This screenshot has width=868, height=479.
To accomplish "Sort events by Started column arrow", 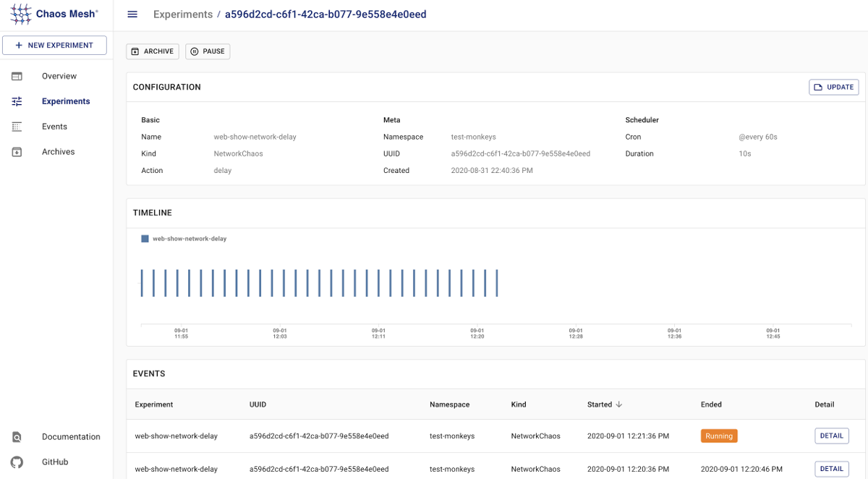I will [619, 404].
